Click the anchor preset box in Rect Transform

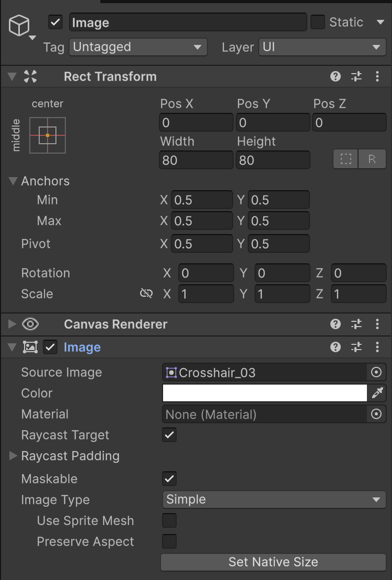pos(48,135)
